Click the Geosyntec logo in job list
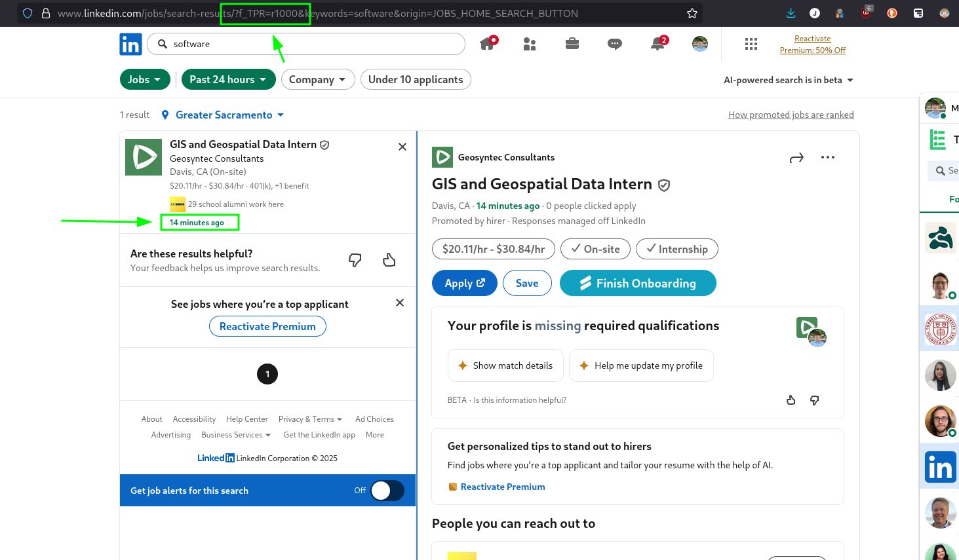Screen dimensions: 959x560 [144, 157]
